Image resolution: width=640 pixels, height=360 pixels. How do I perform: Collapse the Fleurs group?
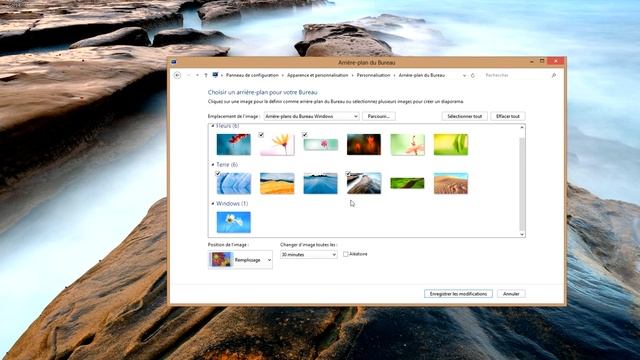tap(213, 126)
